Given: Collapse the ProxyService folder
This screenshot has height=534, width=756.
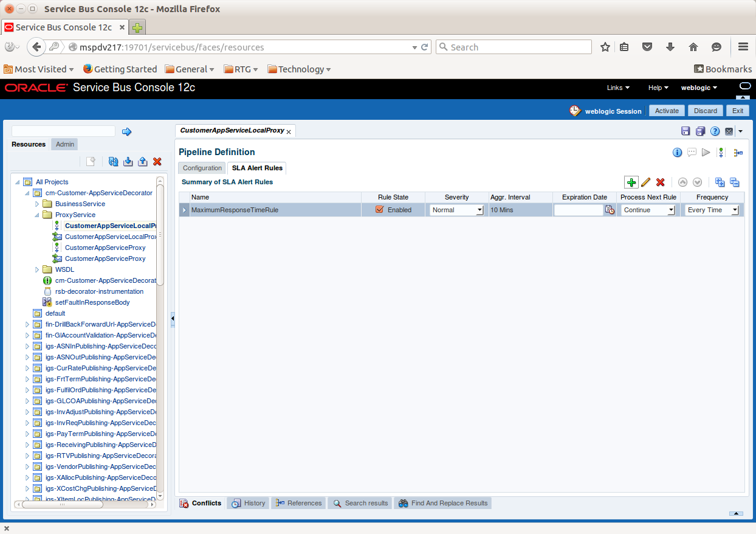Looking at the screenshot, I should click(x=36, y=215).
